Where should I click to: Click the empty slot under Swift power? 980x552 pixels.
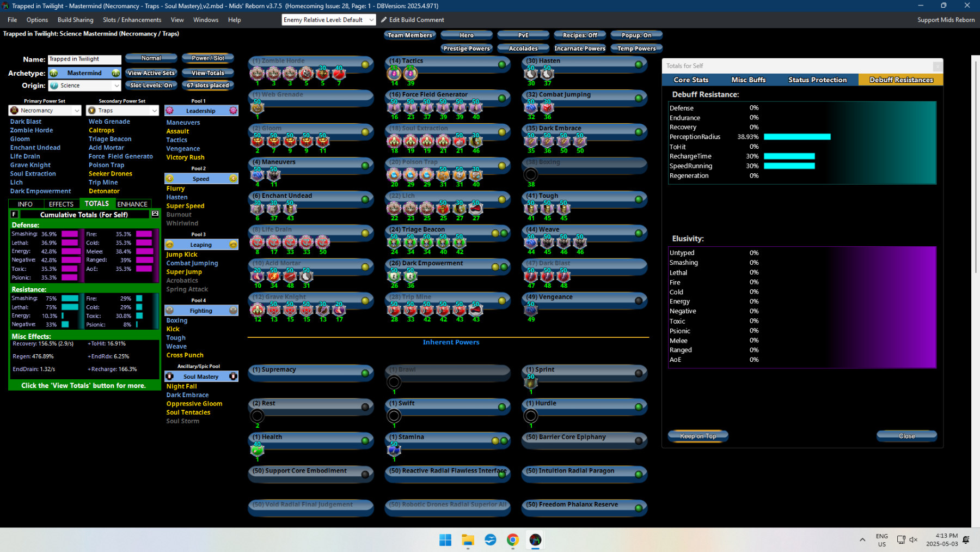point(394,416)
